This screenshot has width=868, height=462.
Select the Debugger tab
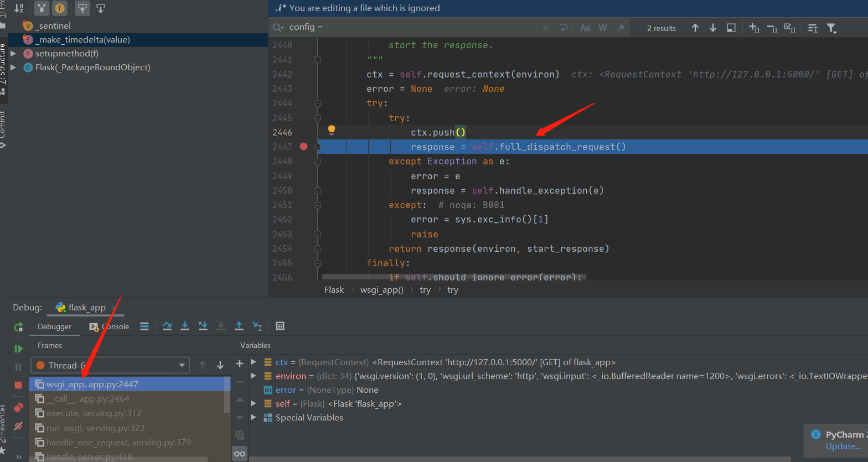pos(54,326)
